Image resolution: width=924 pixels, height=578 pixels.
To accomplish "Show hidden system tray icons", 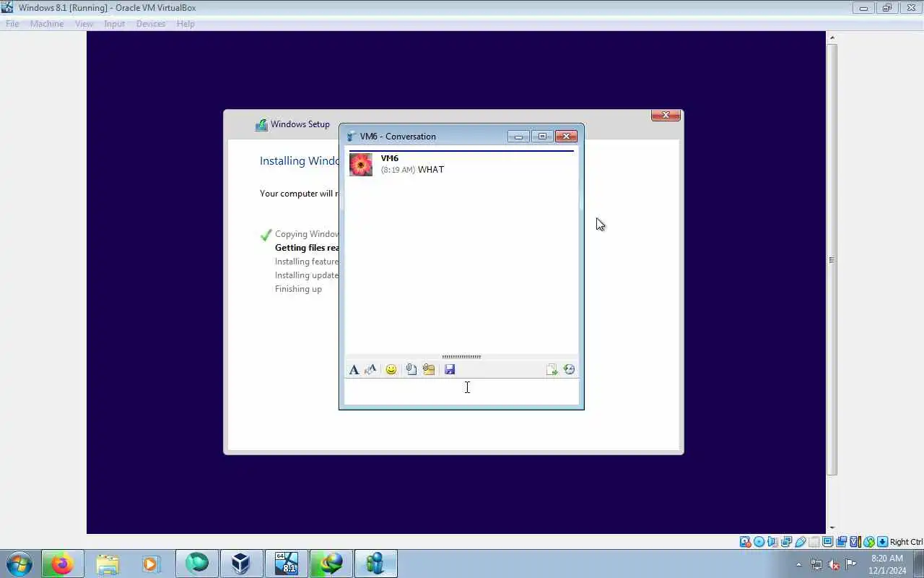I will (x=798, y=564).
